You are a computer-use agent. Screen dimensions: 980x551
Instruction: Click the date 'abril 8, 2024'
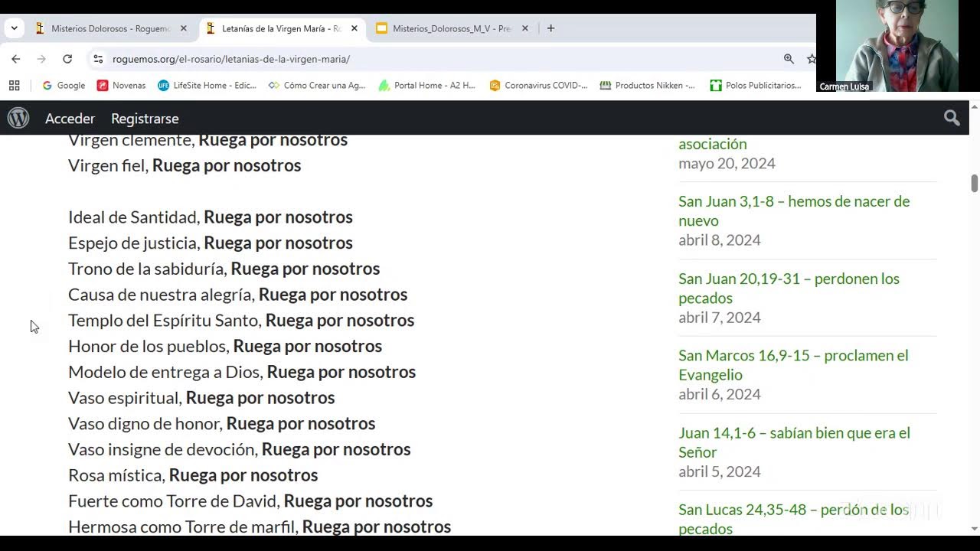click(720, 240)
